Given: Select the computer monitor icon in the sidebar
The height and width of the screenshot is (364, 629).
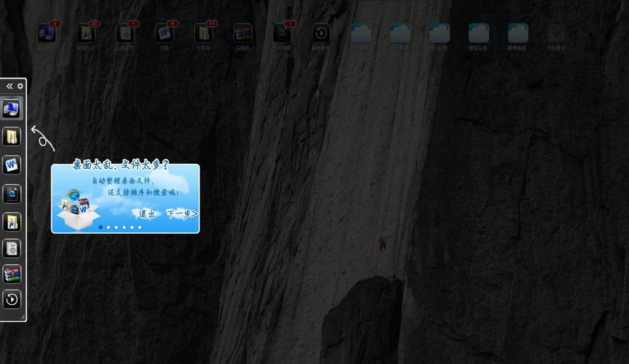Looking at the screenshot, I should point(12,108).
